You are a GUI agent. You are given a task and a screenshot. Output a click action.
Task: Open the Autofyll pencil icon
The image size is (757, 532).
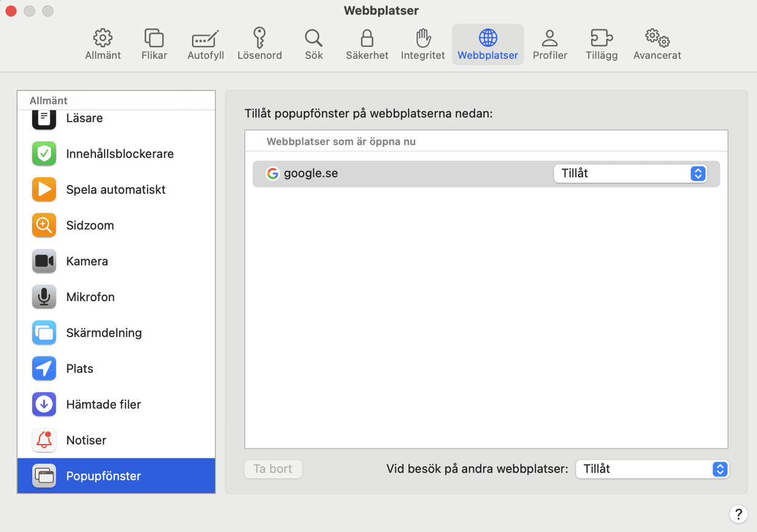[x=205, y=38]
